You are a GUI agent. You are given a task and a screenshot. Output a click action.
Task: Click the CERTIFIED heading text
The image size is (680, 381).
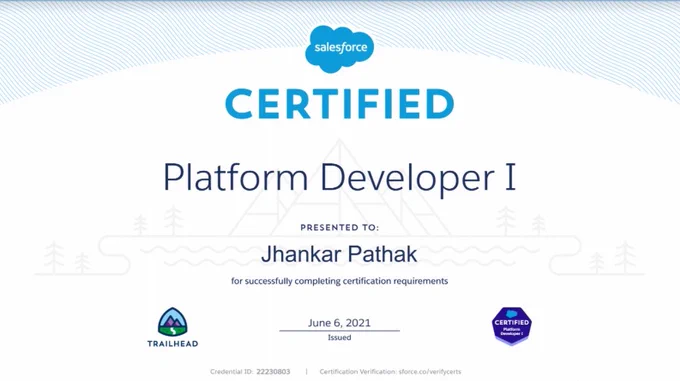340,104
